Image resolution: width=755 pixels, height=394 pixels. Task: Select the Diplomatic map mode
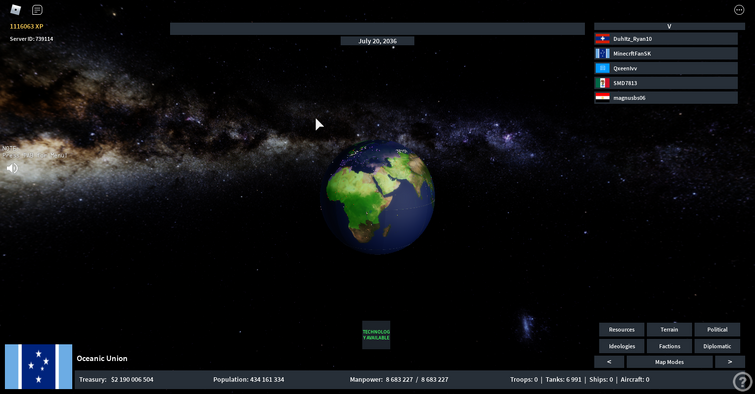717,346
